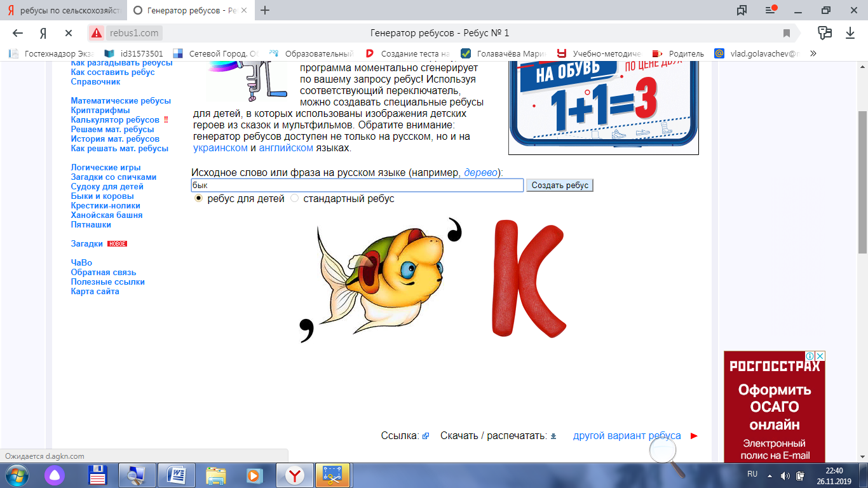The width and height of the screenshot is (868, 488).
Task: Open the 'vlad.golavachev' bookmark
Action: click(x=758, y=53)
